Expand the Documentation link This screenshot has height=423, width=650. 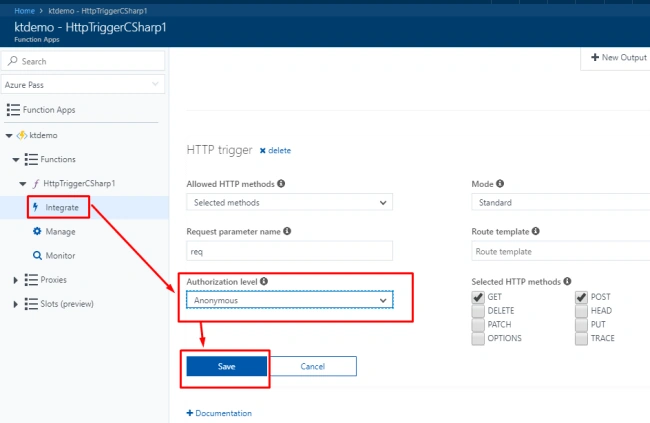tap(223, 413)
